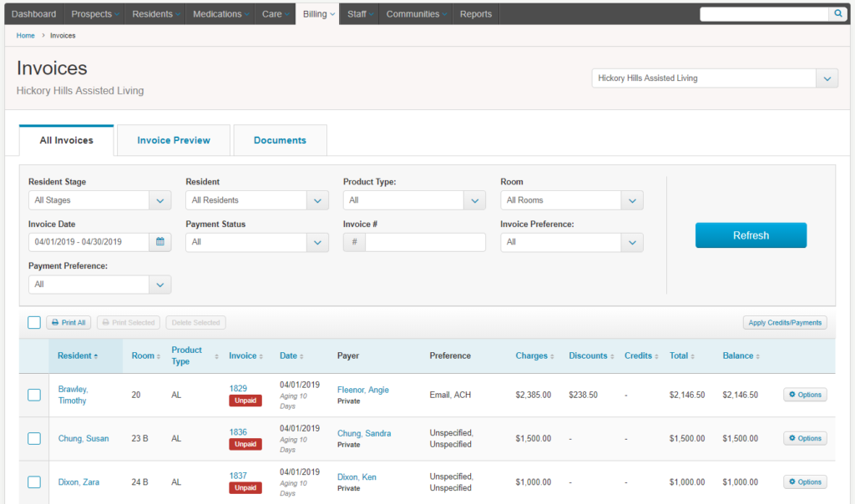Toggle the select-all invoices checkbox
855x504 pixels.
click(x=34, y=323)
